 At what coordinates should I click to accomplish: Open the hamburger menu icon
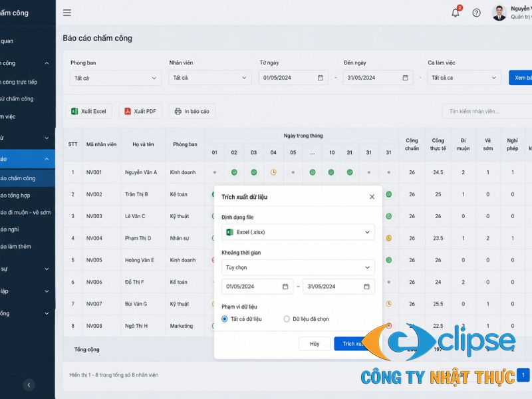[67, 13]
